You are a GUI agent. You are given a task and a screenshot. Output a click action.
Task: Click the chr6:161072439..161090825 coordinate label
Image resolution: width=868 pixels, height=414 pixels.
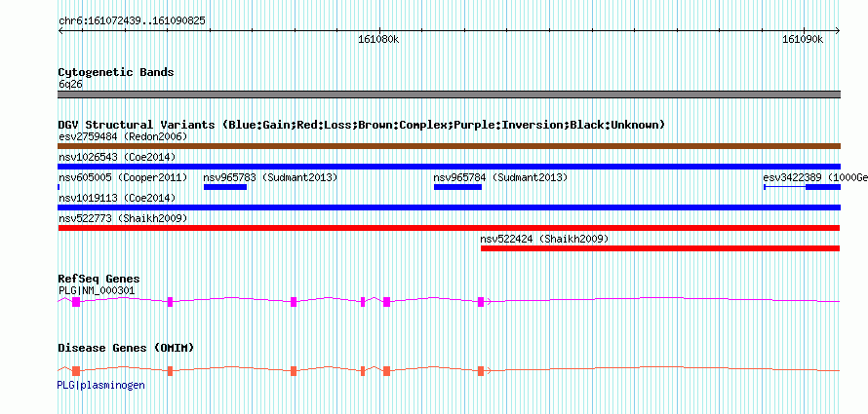coord(132,21)
